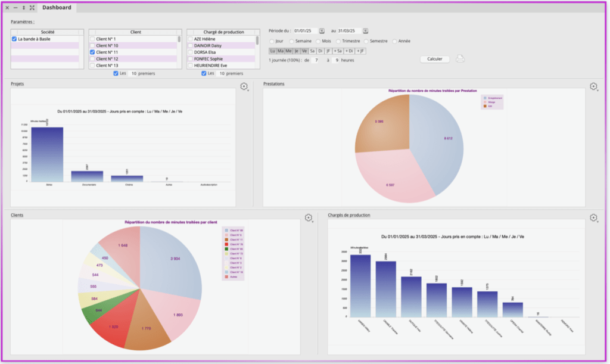The height and width of the screenshot is (364, 610).
Task: Open the Prestations chart settings gear
Action: coord(593,87)
